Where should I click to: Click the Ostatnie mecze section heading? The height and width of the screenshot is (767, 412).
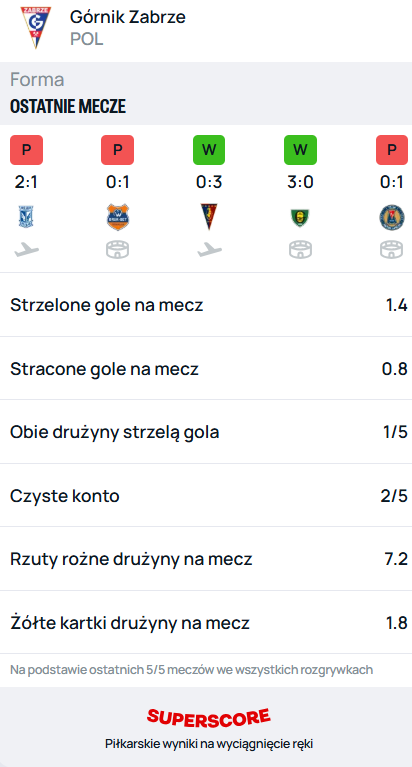tap(68, 106)
